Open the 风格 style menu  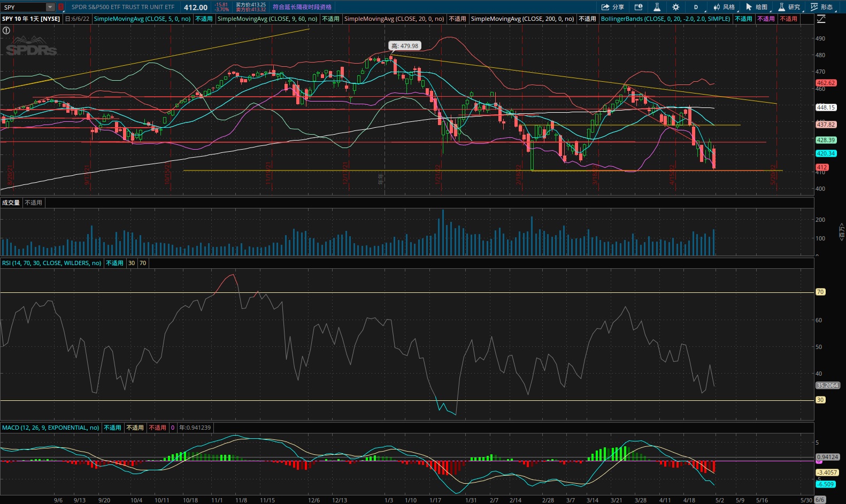(724, 7)
